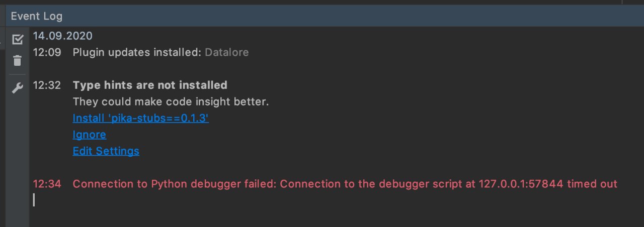
Task: Install 'pika-stubs==0.1.3' via link
Action: point(140,118)
